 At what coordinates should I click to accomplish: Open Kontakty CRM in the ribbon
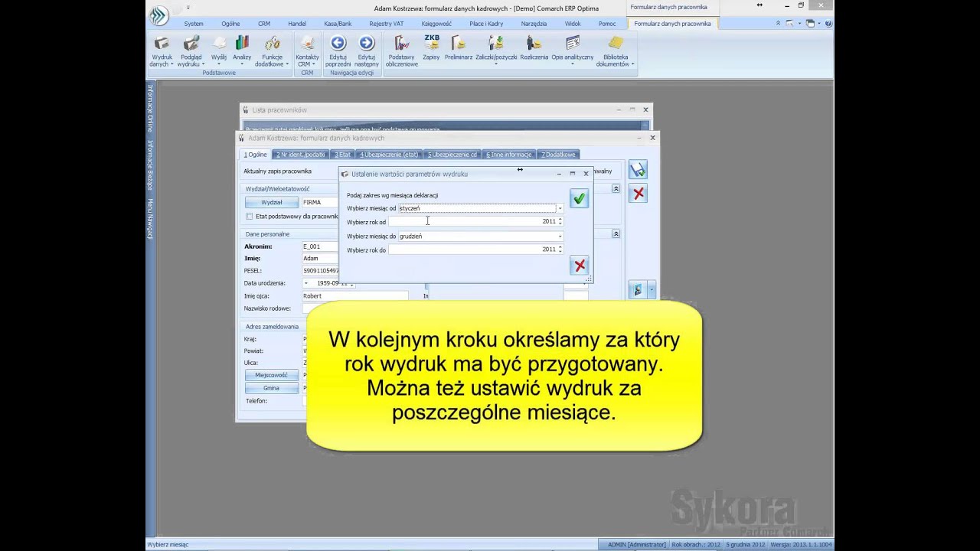pos(308,51)
